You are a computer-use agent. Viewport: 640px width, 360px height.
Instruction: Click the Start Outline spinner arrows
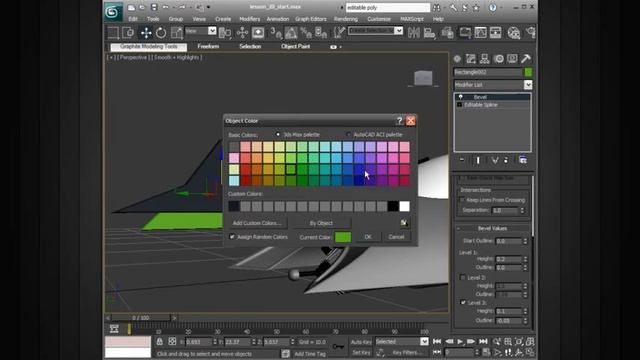525,241
